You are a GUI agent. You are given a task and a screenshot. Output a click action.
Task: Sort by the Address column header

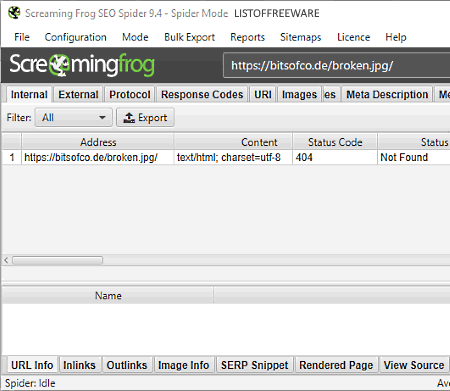point(98,142)
